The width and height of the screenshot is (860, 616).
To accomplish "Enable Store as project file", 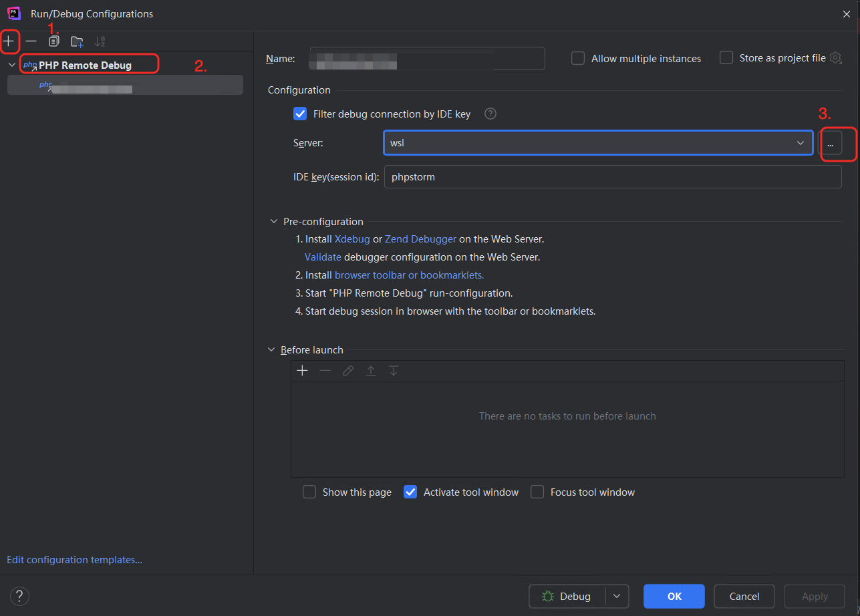I will tap(726, 58).
